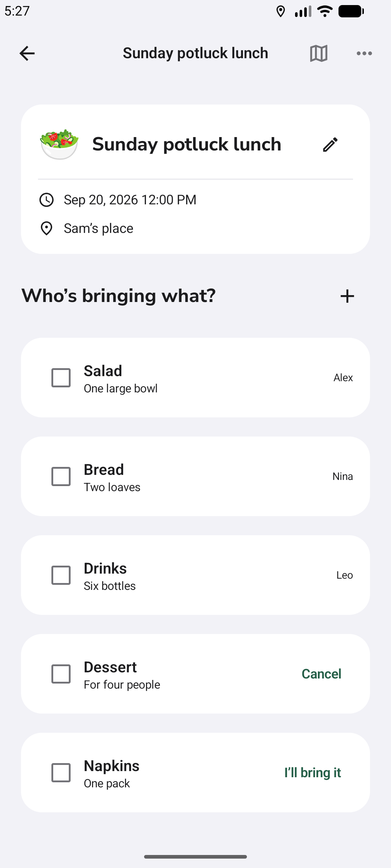
Task: Open the three-dot more options menu
Action: (364, 54)
